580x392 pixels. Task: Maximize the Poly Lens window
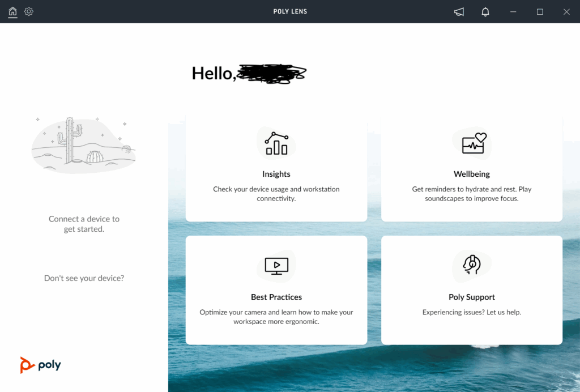point(540,12)
